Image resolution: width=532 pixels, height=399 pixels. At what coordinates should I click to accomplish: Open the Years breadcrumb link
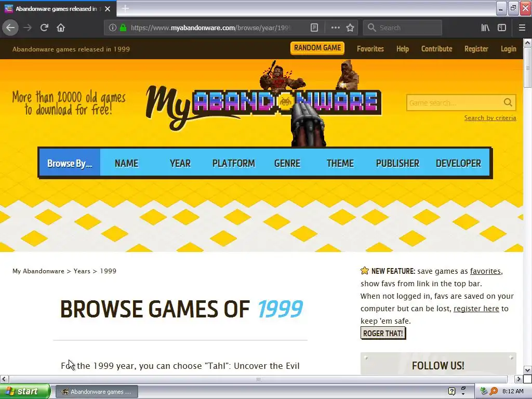pos(82,271)
